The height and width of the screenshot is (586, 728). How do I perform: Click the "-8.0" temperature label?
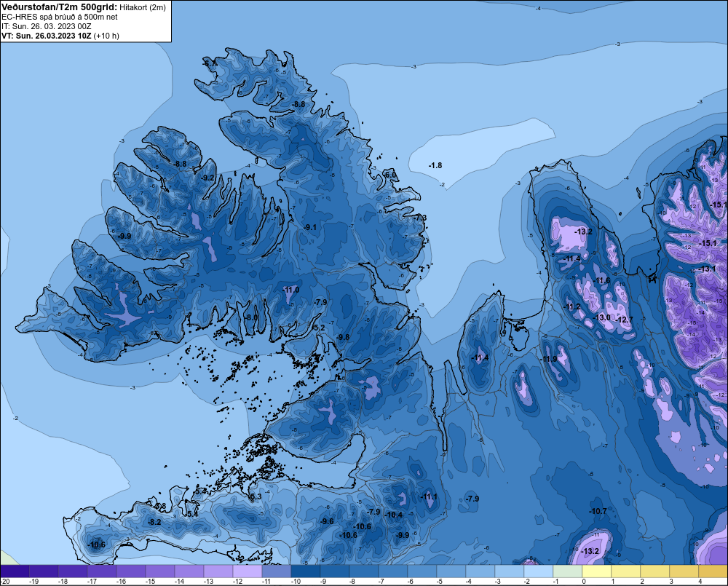[251, 317]
